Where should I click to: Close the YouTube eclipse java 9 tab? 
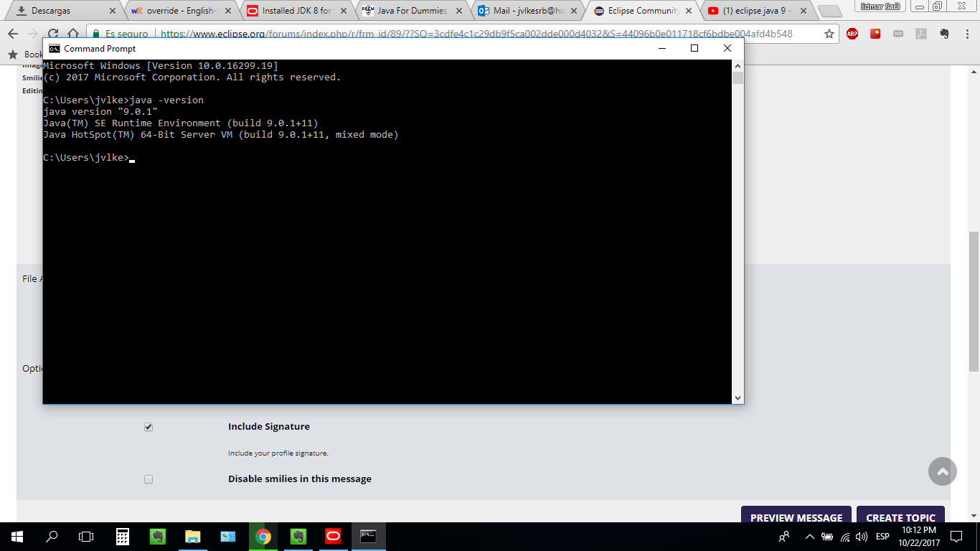(805, 11)
